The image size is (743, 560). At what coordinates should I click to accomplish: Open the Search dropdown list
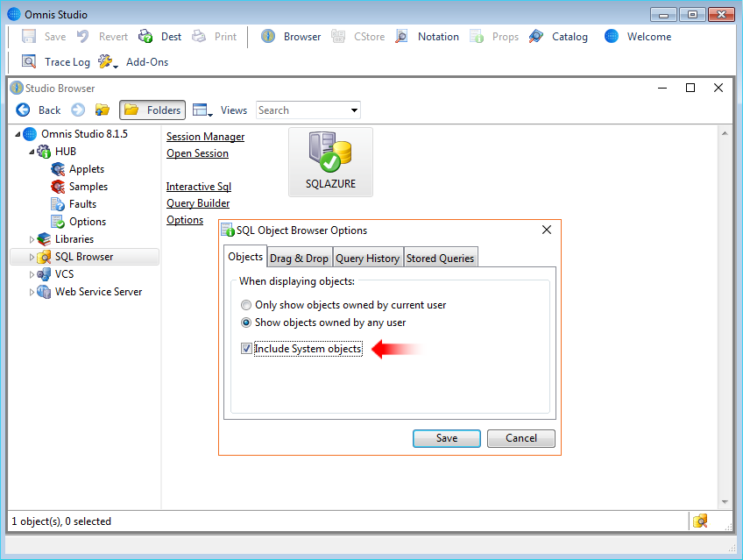pyautogui.click(x=354, y=110)
